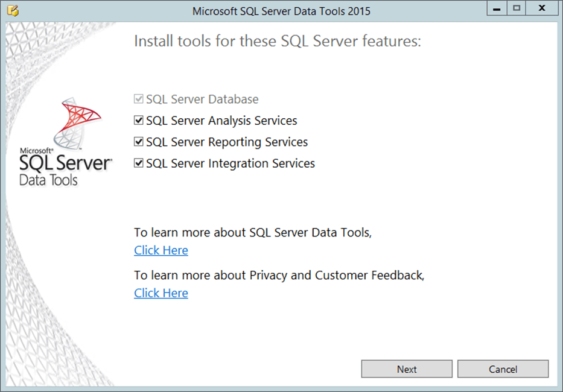Minimize the installer window
This screenshot has width=563, height=392.
click(496, 8)
